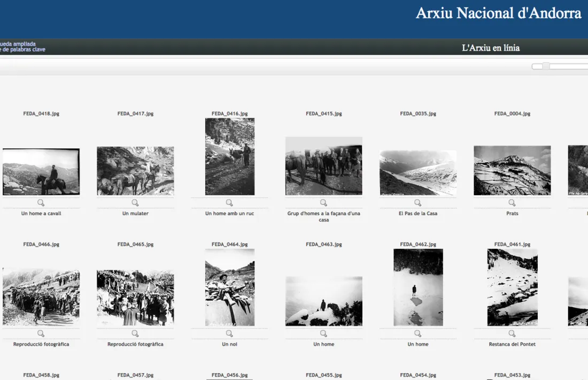588x380 pixels.
Task: Open thumbnail FEDA_0418 man on horseback
Action: click(41, 172)
